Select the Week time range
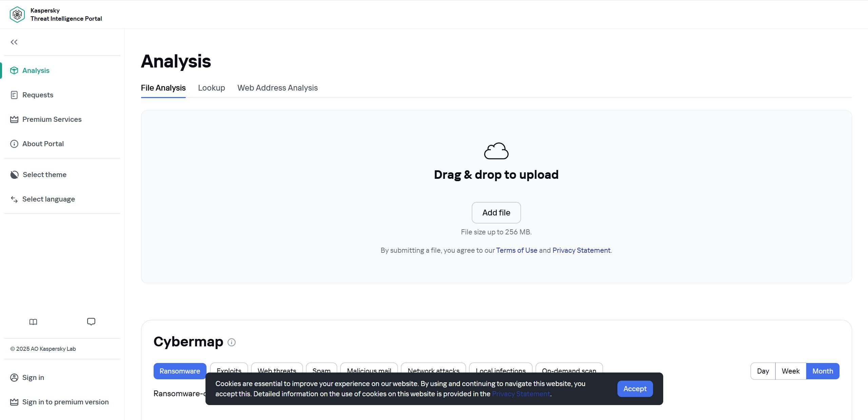868x420 pixels. click(790, 371)
